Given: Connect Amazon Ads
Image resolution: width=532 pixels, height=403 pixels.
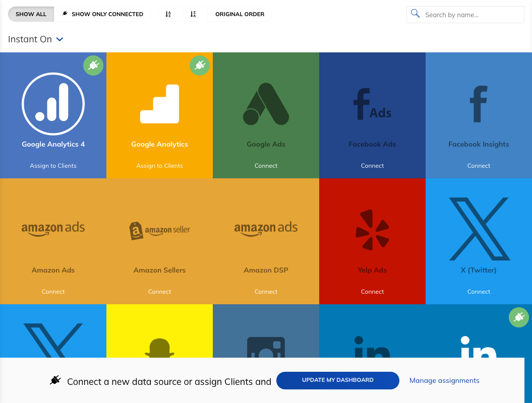Looking at the screenshot, I should [53, 292].
